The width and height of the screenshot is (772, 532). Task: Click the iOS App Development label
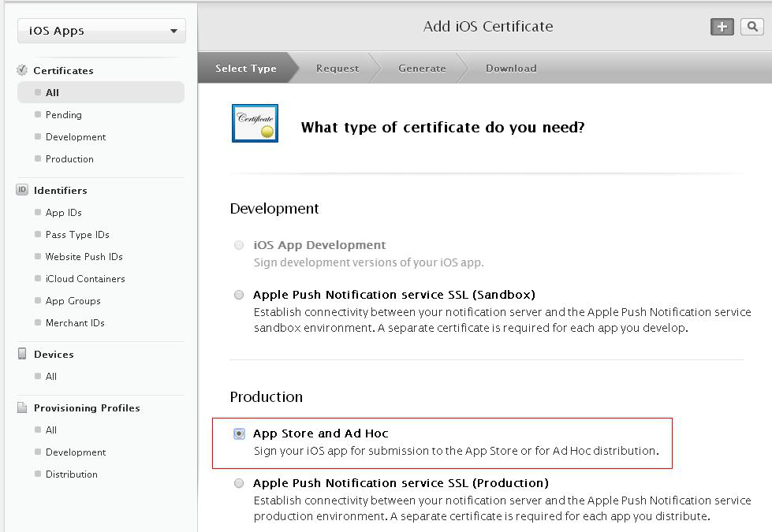tap(319, 245)
